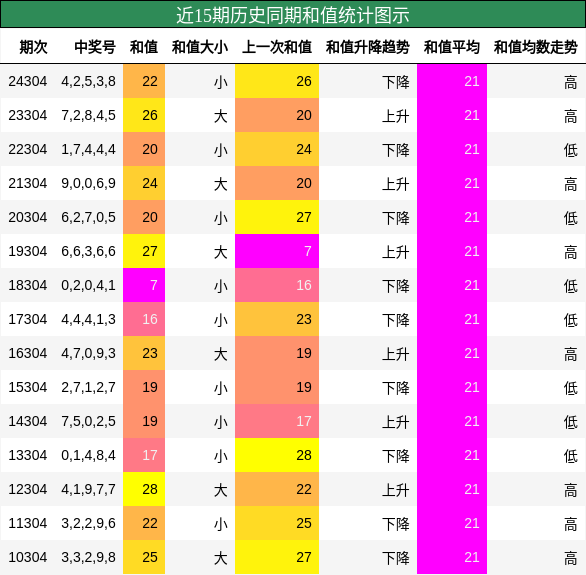Select period number 19304
The width and height of the screenshot is (586, 575).
pos(28,251)
